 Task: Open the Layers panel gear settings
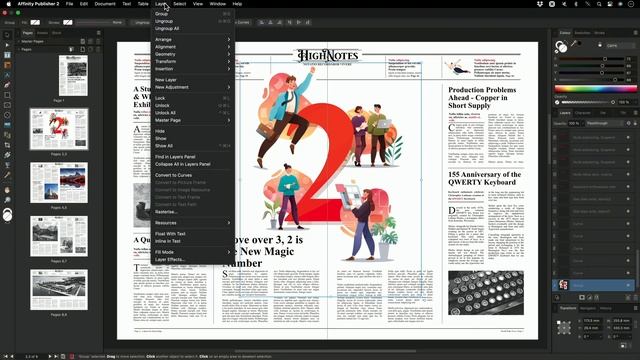(629, 123)
